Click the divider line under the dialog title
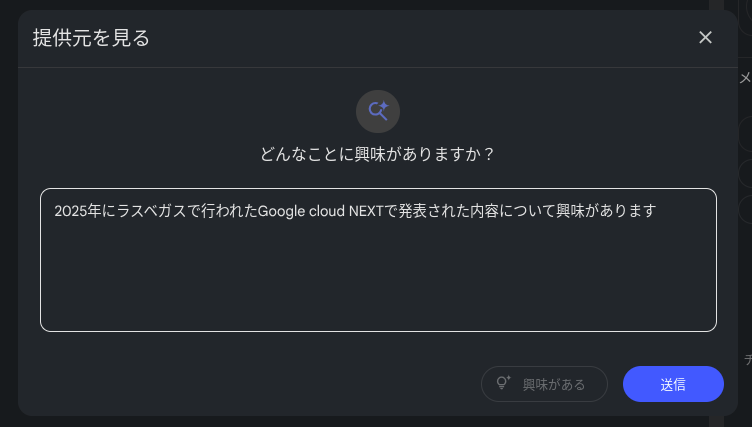752x427 pixels. (378, 68)
